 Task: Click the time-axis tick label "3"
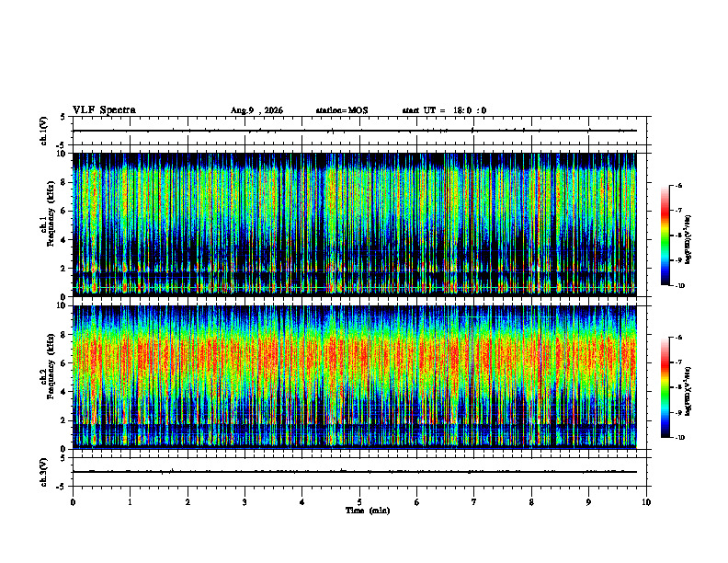coord(245,502)
